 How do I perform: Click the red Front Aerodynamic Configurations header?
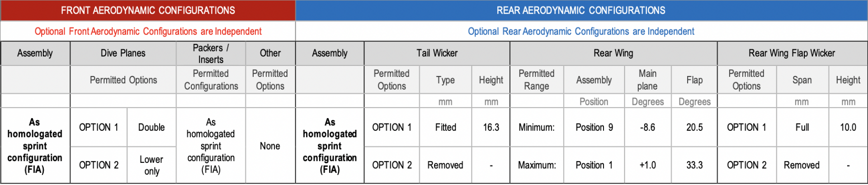[x=148, y=10]
